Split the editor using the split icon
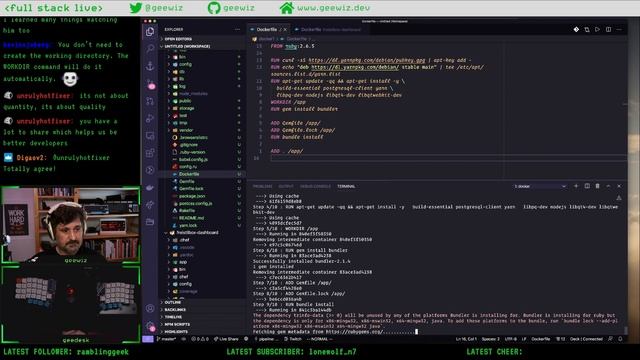Screen dimensions: 640x360 coord(608,29)
